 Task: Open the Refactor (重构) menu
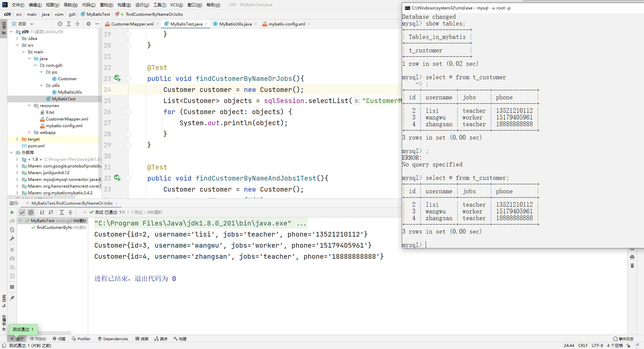107,5
